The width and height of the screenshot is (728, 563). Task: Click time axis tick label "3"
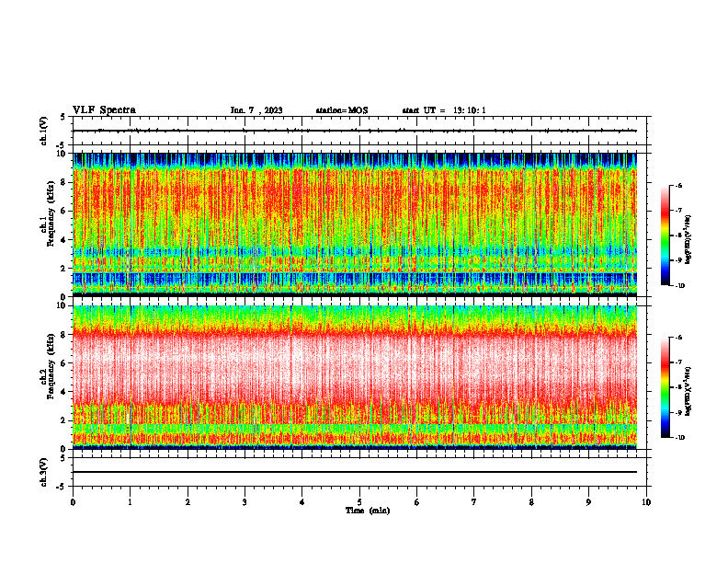[x=245, y=502]
